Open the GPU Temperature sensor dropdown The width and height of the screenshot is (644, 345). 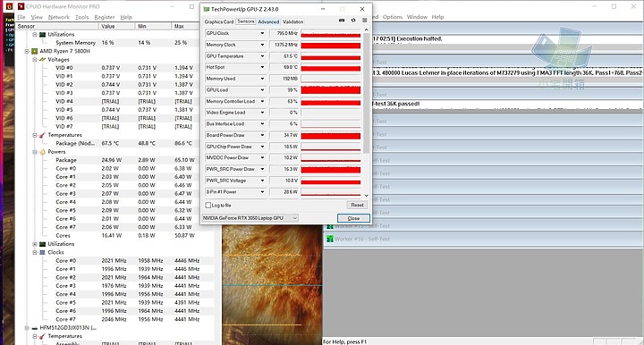262,55
